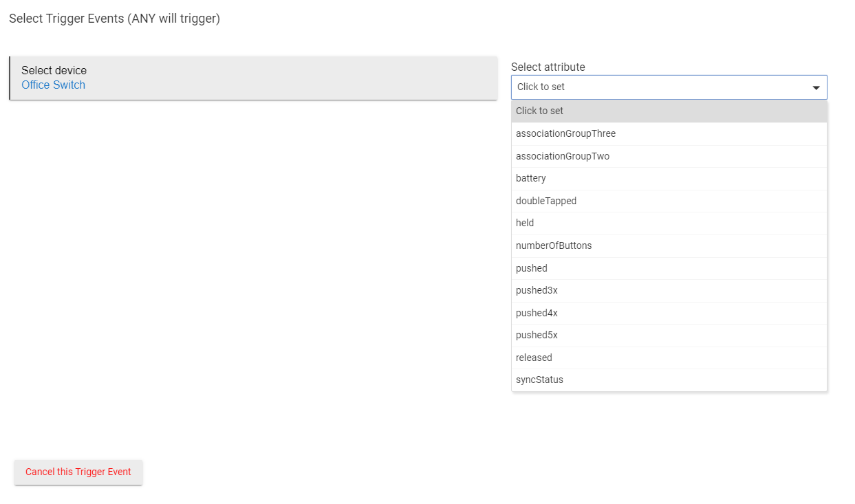The image size is (855, 504).
Task: Click the 'Select attribute' field label
Action: [x=548, y=67]
